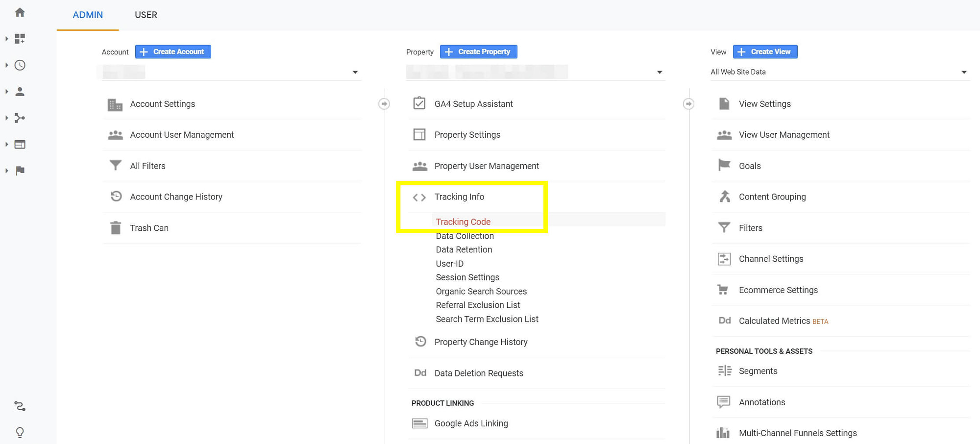Image resolution: width=980 pixels, height=444 pixels.
Task: Select the ADMIN tab
Action: pyautogui.click(x=87, y=15)
